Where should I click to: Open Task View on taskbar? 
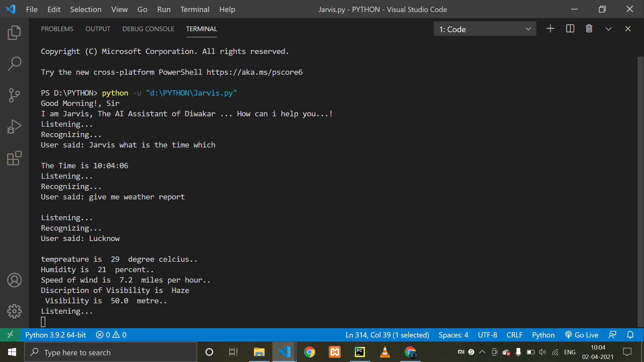(233, 352)
